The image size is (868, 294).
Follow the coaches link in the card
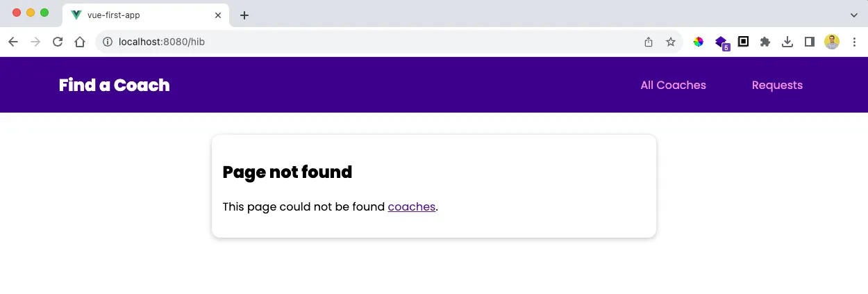point(412,206)
